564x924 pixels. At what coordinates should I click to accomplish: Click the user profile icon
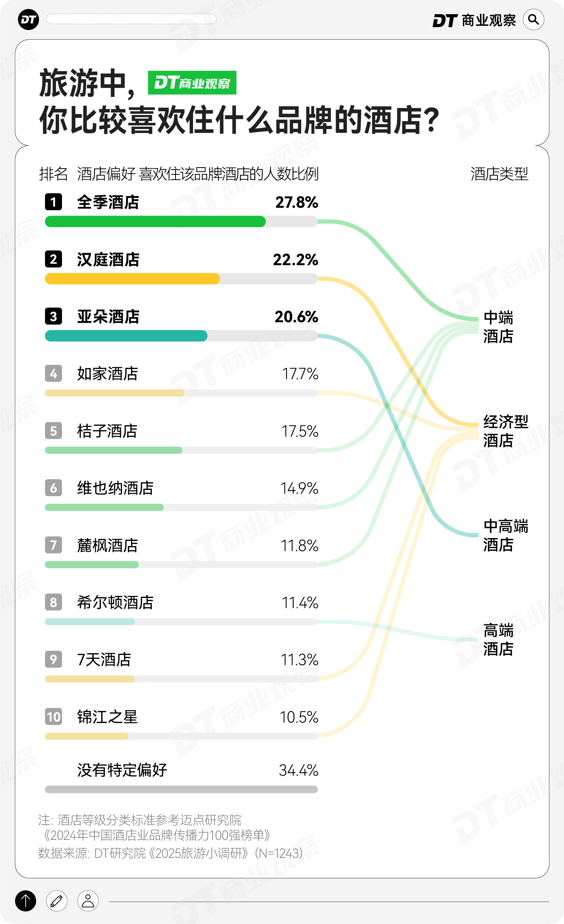click(x=88, y=901)
